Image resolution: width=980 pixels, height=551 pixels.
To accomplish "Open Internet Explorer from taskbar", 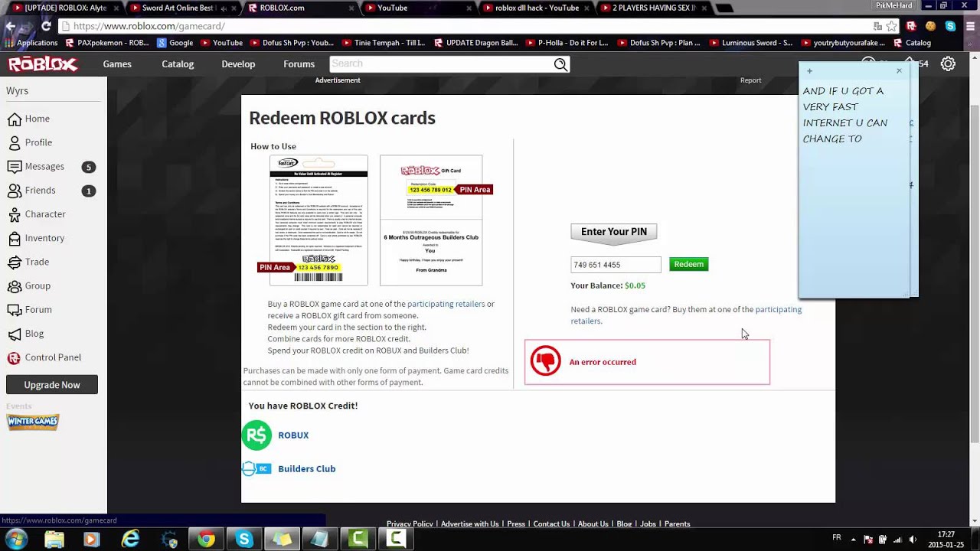I will point(131,540).
